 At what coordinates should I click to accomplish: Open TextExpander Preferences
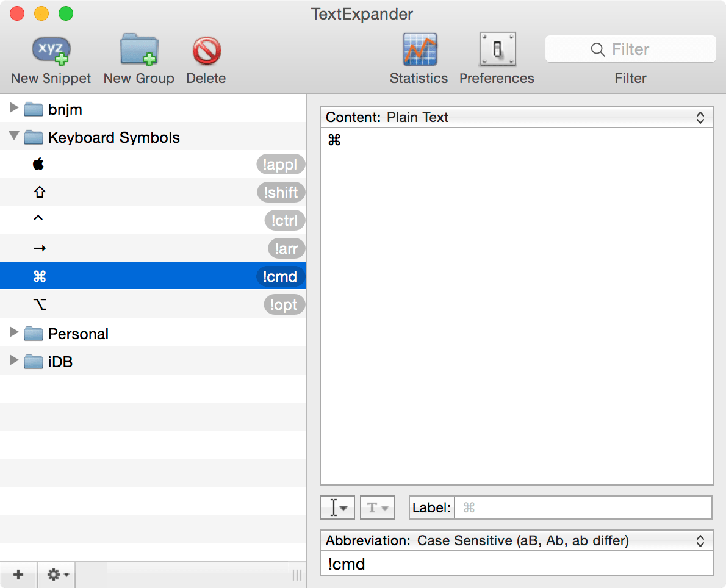pyautogui.click(x=496, y=58)
